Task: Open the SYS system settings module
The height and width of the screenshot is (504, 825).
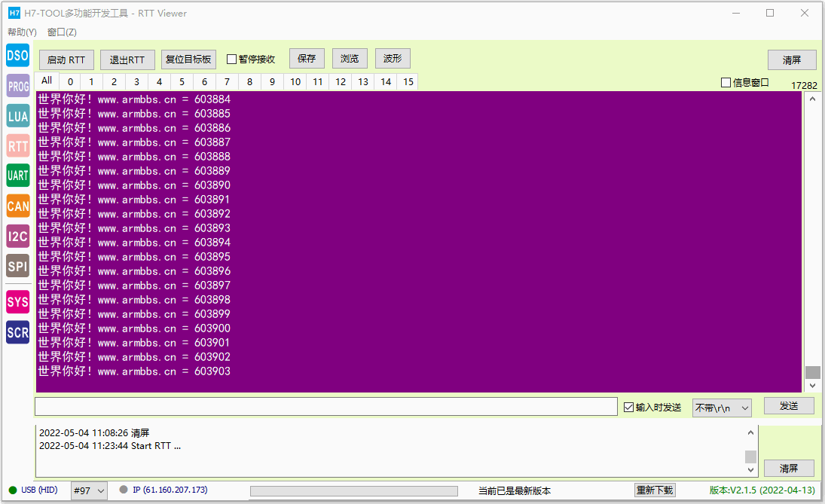Action: pyautogui.click(x=18, y=302)
